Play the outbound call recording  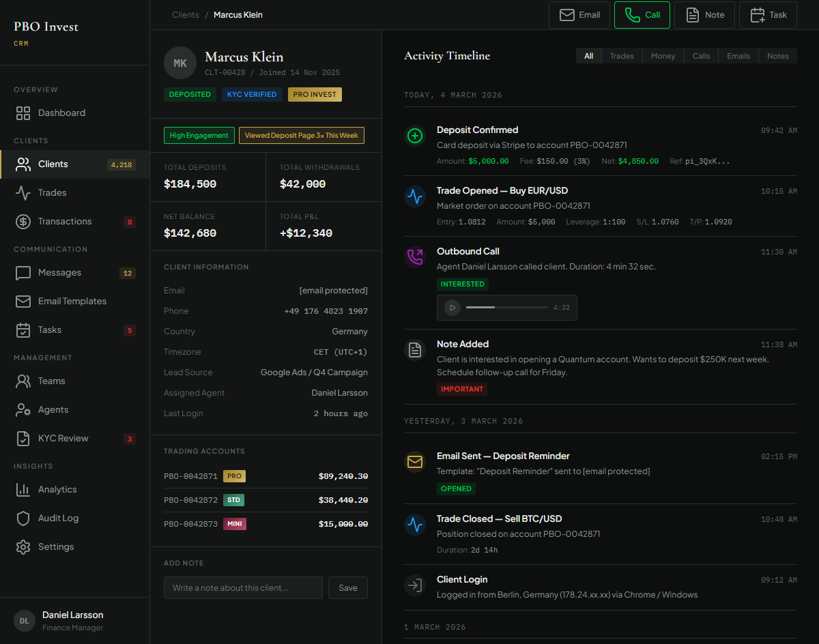coord(452,308)
